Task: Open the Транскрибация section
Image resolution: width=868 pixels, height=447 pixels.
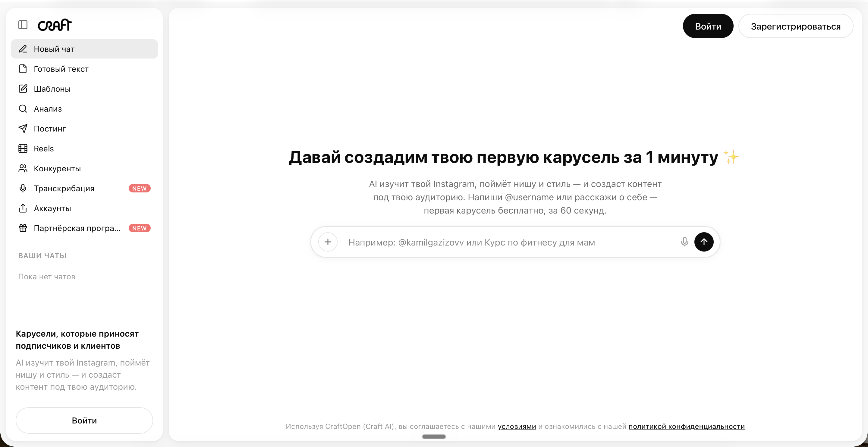Action: (84, 188)
